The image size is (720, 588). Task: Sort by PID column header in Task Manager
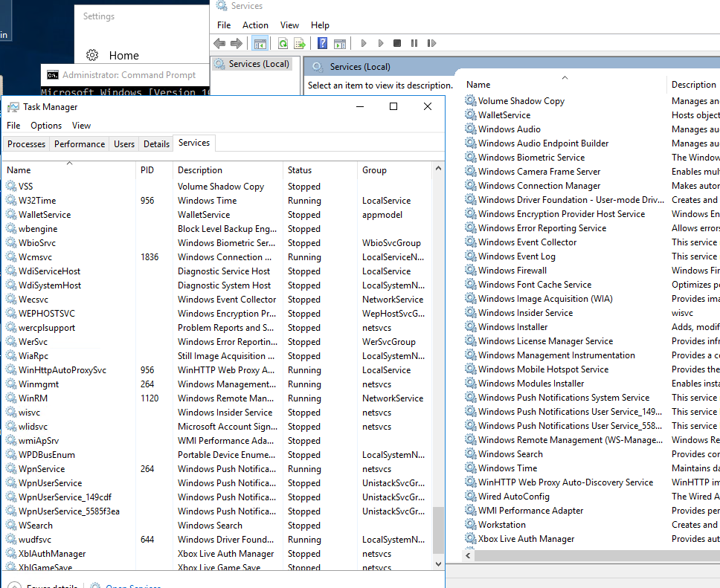147,170
